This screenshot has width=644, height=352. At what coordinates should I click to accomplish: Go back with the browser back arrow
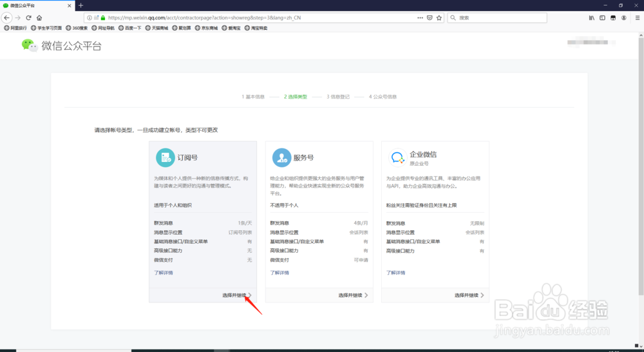(x=6, y=17)
